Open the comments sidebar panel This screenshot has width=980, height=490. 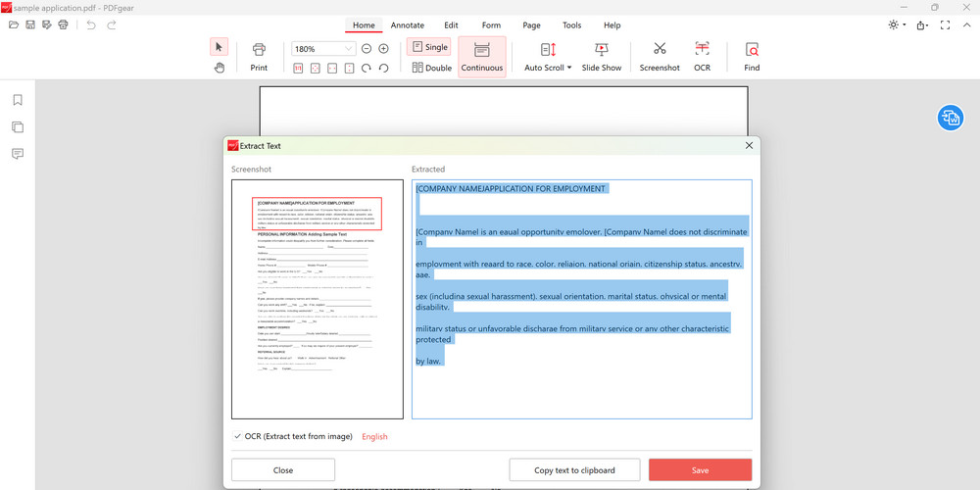point(18,154)
